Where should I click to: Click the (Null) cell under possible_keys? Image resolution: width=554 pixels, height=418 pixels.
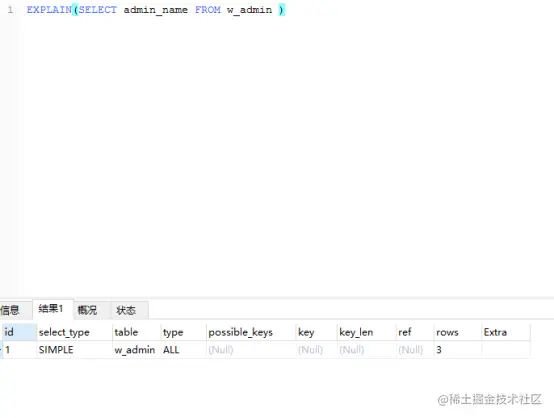tap(251, 350)
